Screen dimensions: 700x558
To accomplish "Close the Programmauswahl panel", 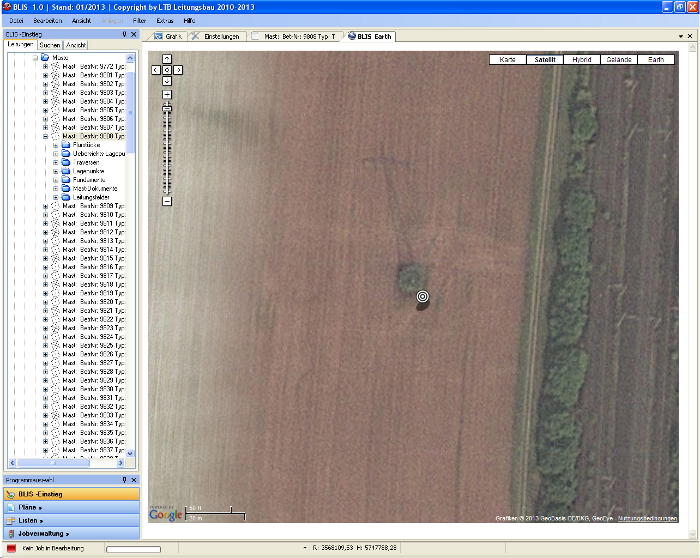I will point(133,480).
